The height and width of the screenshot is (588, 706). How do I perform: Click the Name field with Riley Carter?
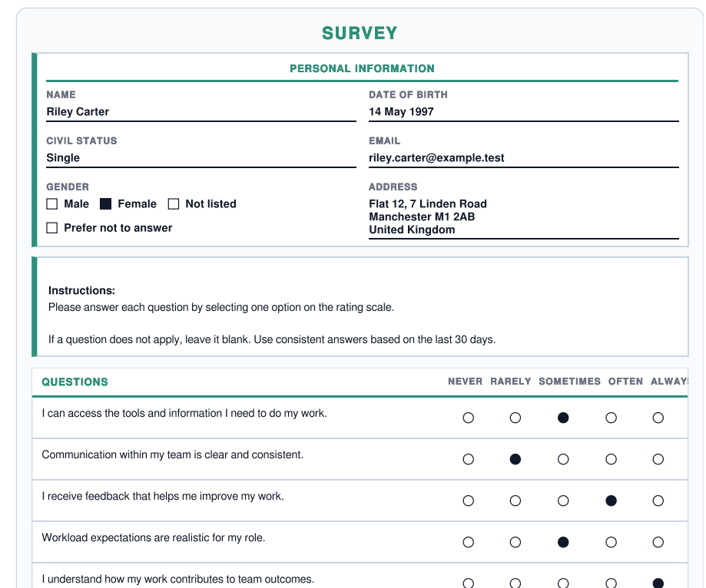click(201, 112)
